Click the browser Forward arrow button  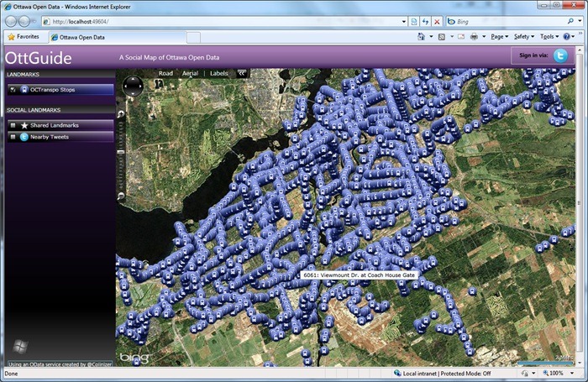pyautogui.click(x=24, y=21)
